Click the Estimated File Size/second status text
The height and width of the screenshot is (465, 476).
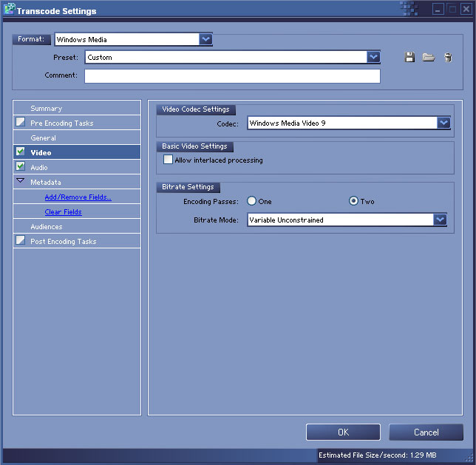coord(378,455)
